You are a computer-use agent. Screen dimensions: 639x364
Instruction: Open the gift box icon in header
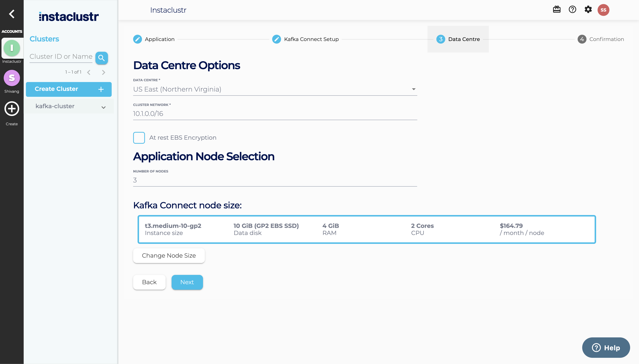point(556,10)
